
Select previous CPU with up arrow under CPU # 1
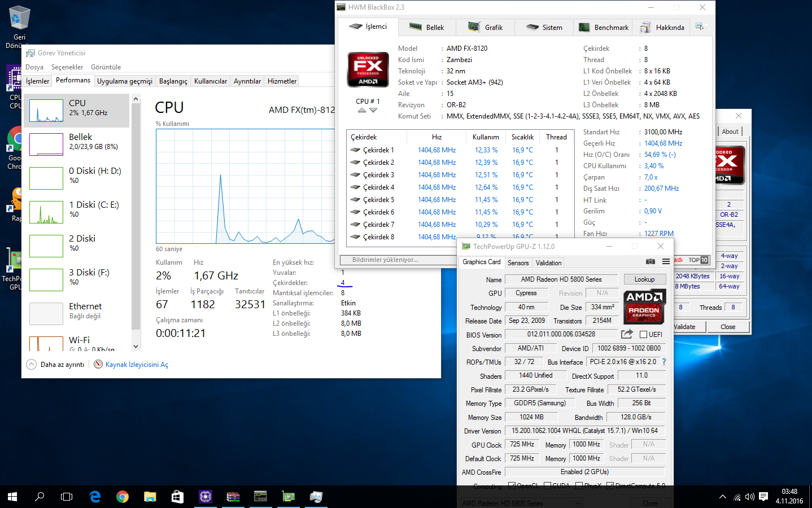tap(362, 110)
